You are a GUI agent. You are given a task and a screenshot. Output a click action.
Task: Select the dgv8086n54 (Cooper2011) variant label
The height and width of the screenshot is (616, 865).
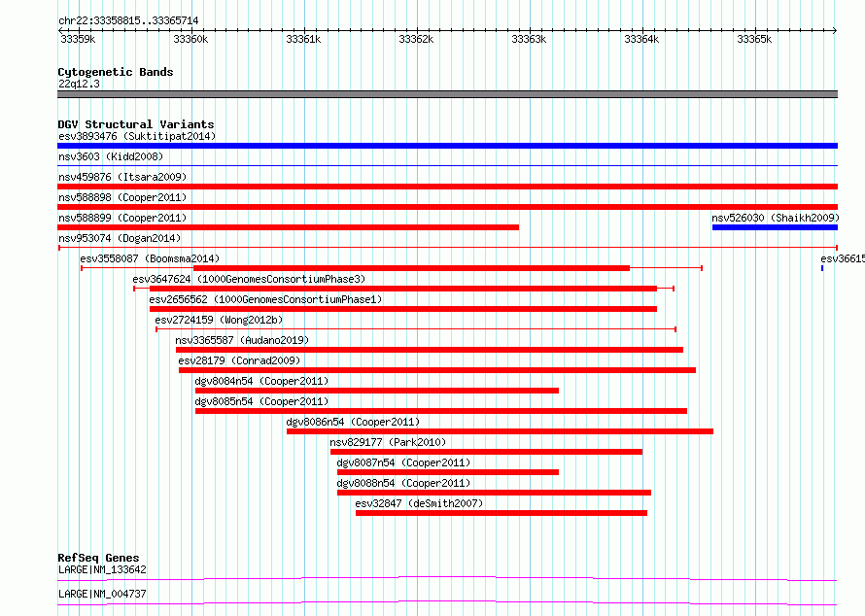click(353, 422)
